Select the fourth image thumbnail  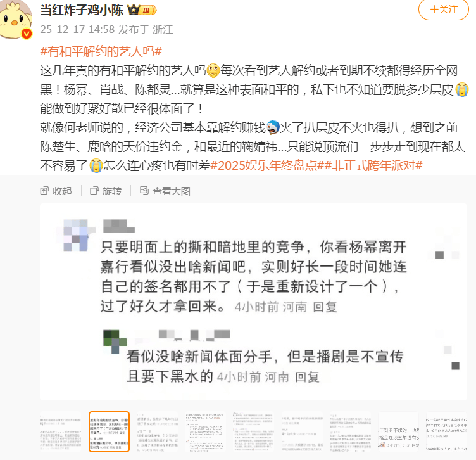(x=206, y=431)
